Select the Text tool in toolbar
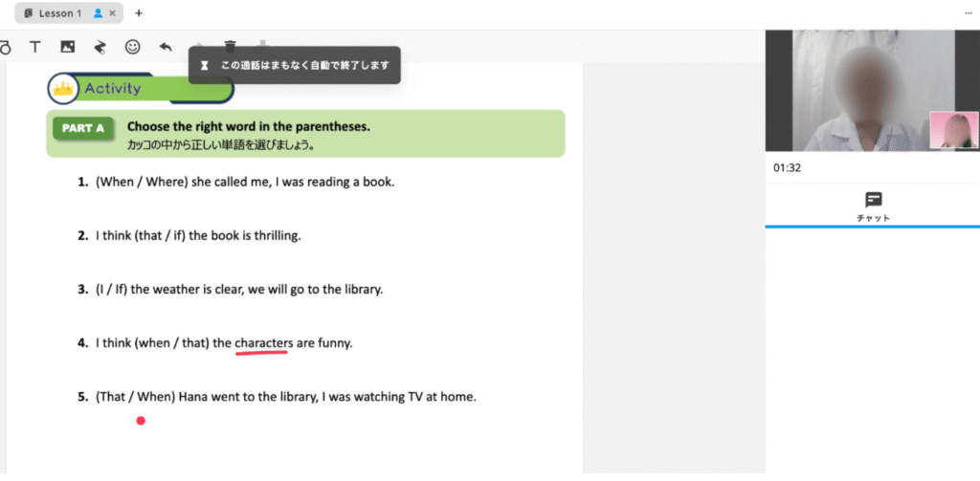 tap(35, 47)
